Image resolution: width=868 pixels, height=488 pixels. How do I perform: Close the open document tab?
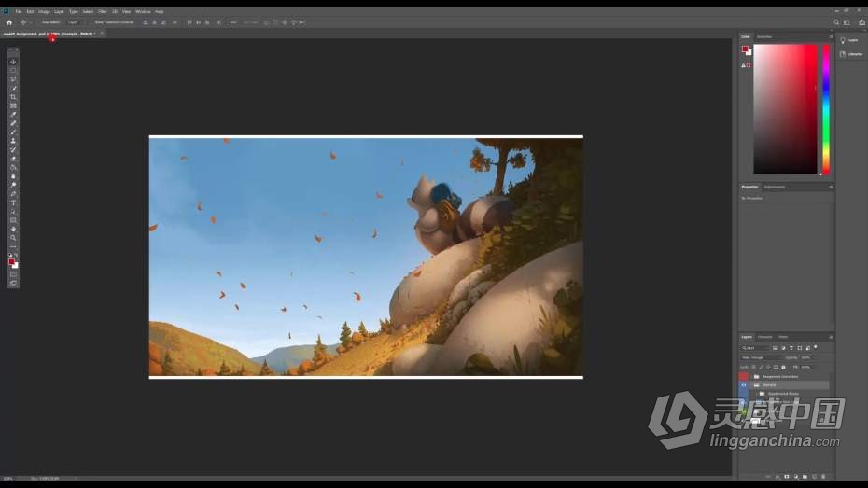[x=102, y=34]
